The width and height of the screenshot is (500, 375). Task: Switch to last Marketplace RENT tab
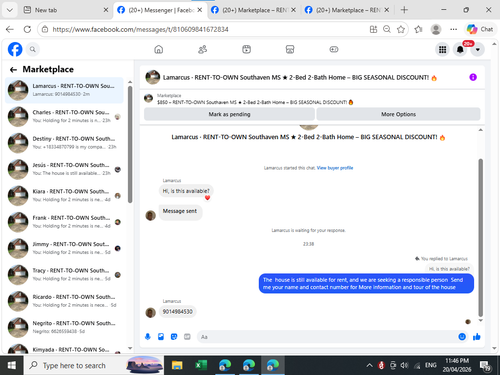tap(347, 10)
